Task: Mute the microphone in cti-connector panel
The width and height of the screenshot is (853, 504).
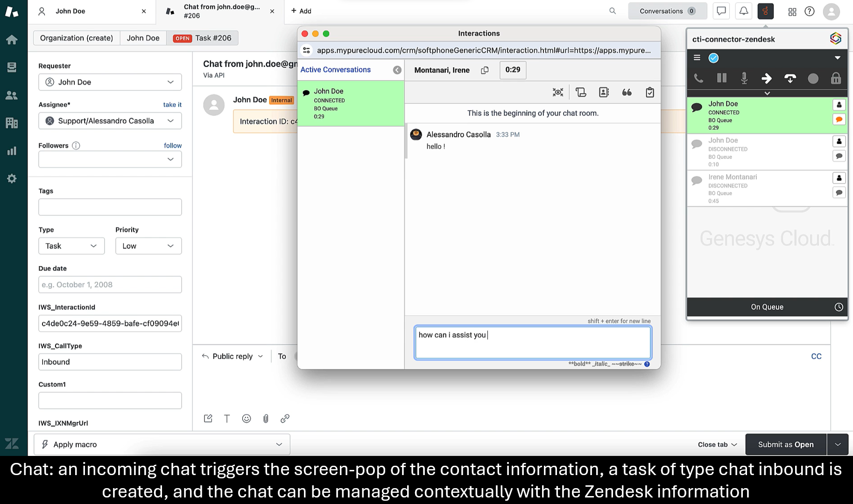Action: (x=744, y=78)
